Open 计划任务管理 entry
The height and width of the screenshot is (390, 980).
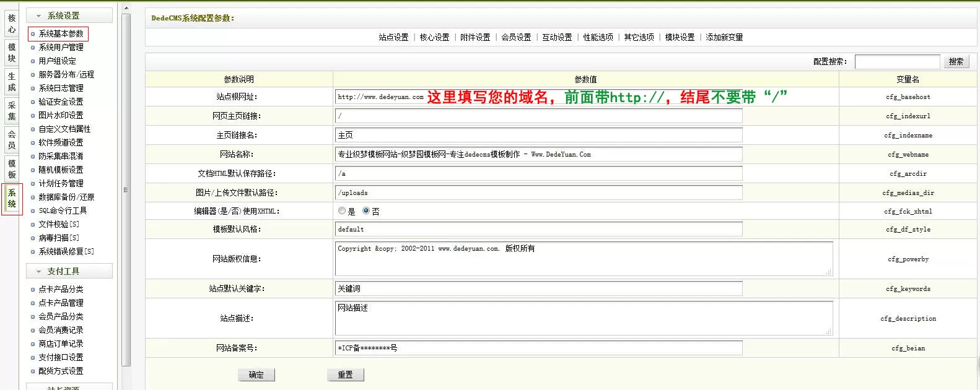(61, 183)
